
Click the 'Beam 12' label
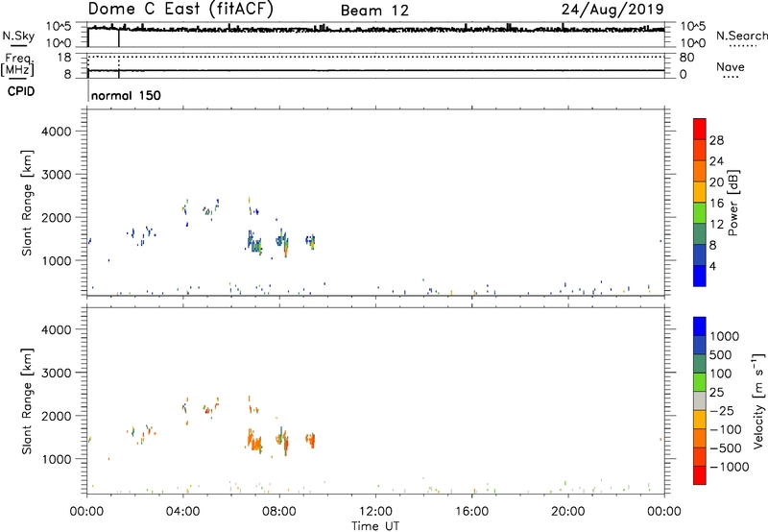pos(374,11)
